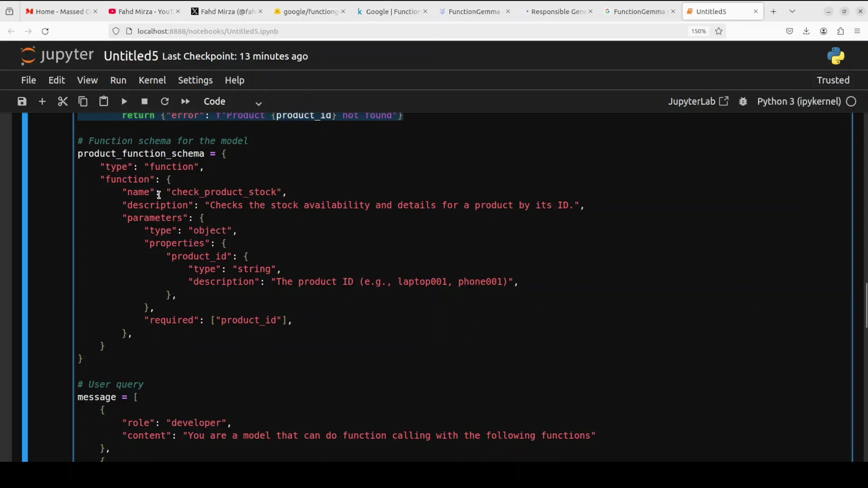Viewport: 868px width, 488px height.
Task: Interrupt the kernel with the stop icon
Action: coord(144,101)
